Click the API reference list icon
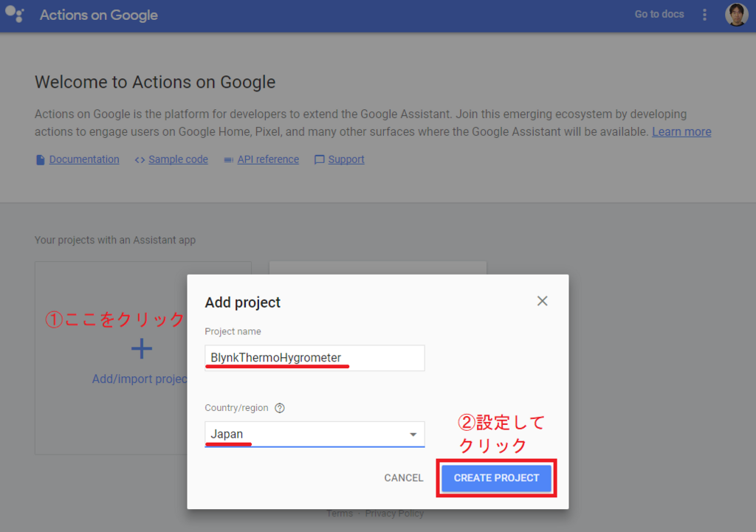Viewport: 756px width, 532px height. (229, 160)
